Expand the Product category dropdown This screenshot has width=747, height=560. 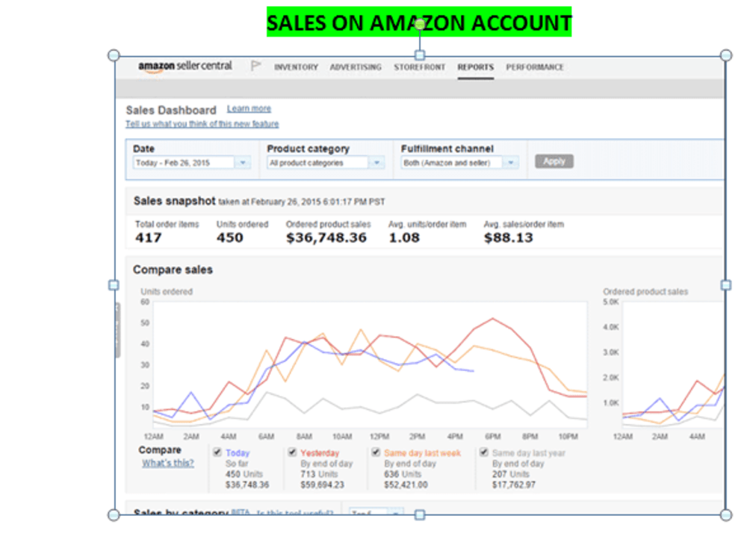pyautogui.click(x=376, y=163)
